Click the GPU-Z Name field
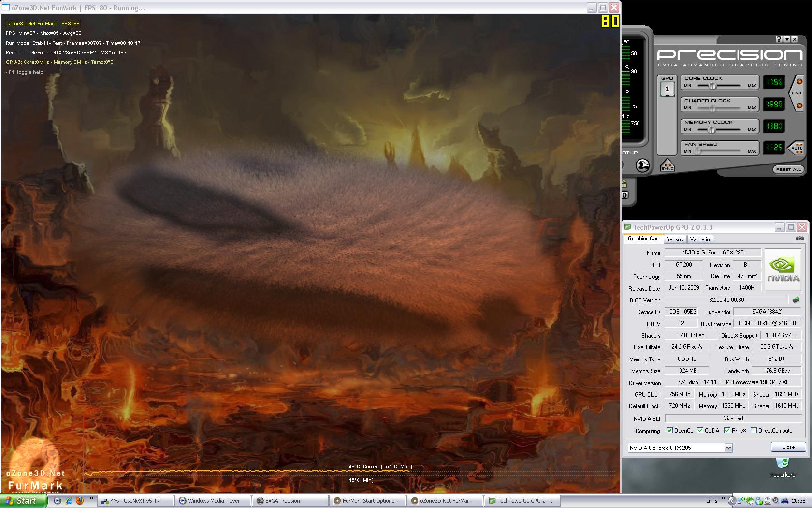This screenshot has width=812, height=508. [x=713, y=253]
